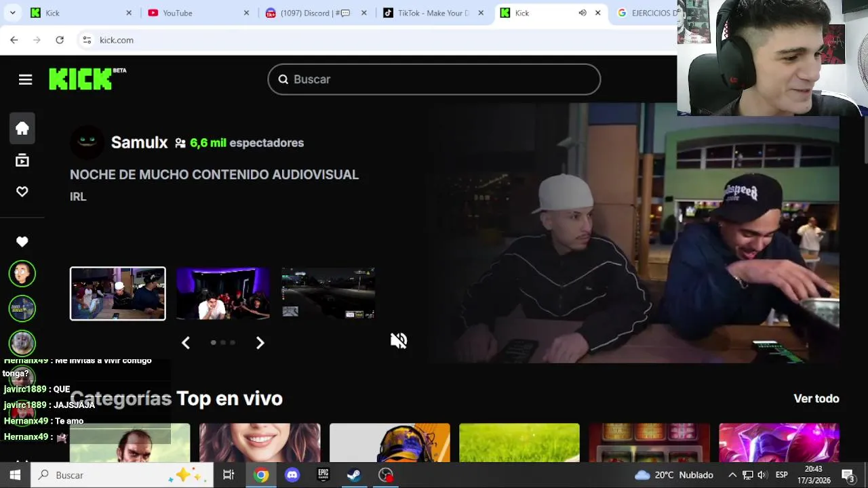Close the TikTok tab
The width and height of the screenshot is (868, 488).
pos(481,13)
